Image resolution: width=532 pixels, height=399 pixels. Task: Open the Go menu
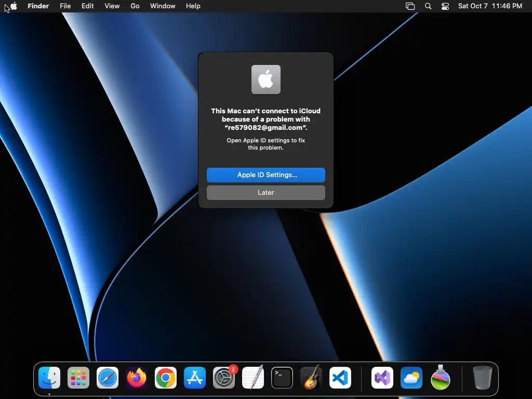[x=135, y=6]
